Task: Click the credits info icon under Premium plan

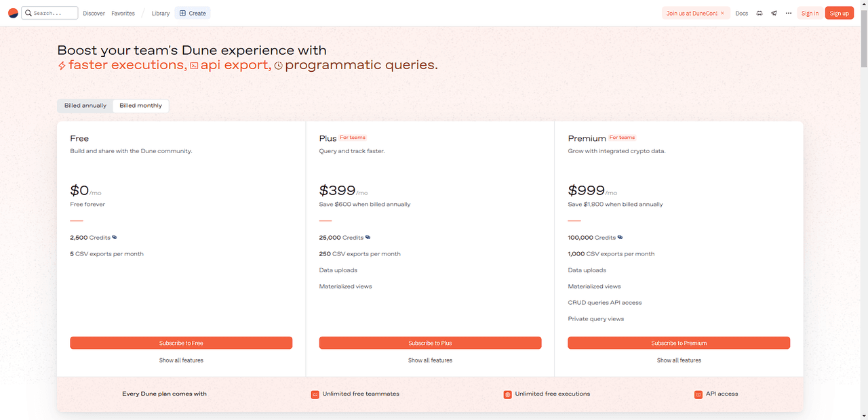Action: pos(620,237)
